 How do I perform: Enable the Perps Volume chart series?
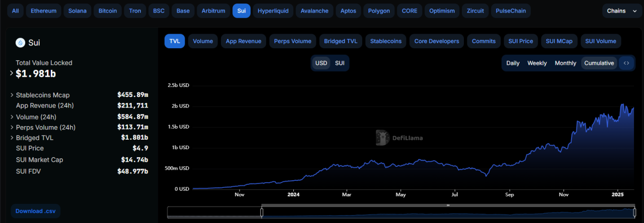293,41
